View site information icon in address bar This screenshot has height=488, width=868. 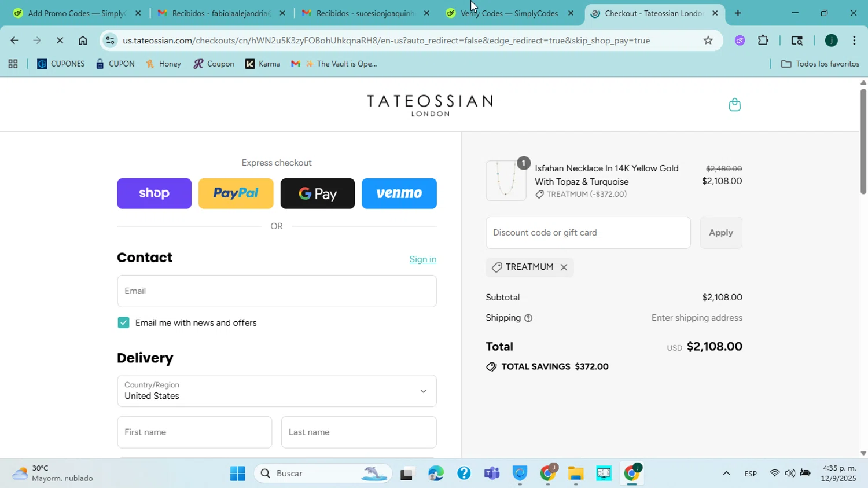(110, 41)
